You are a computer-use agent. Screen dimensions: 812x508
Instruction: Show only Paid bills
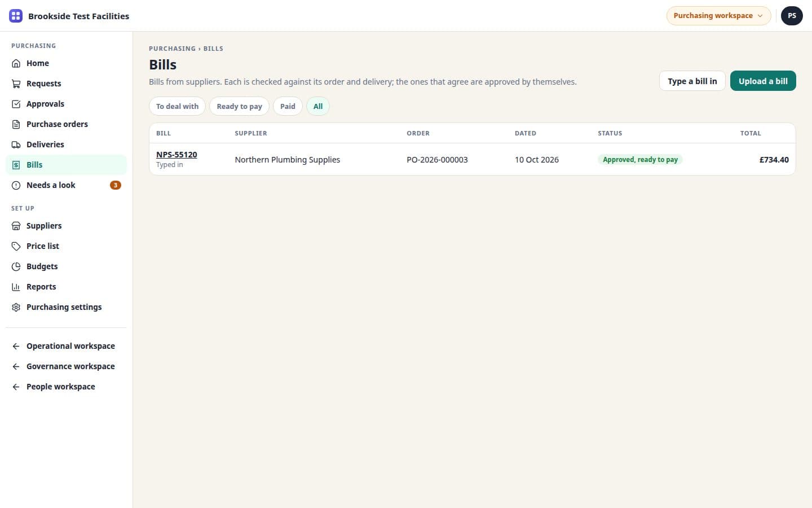click(x=288, y=106)
